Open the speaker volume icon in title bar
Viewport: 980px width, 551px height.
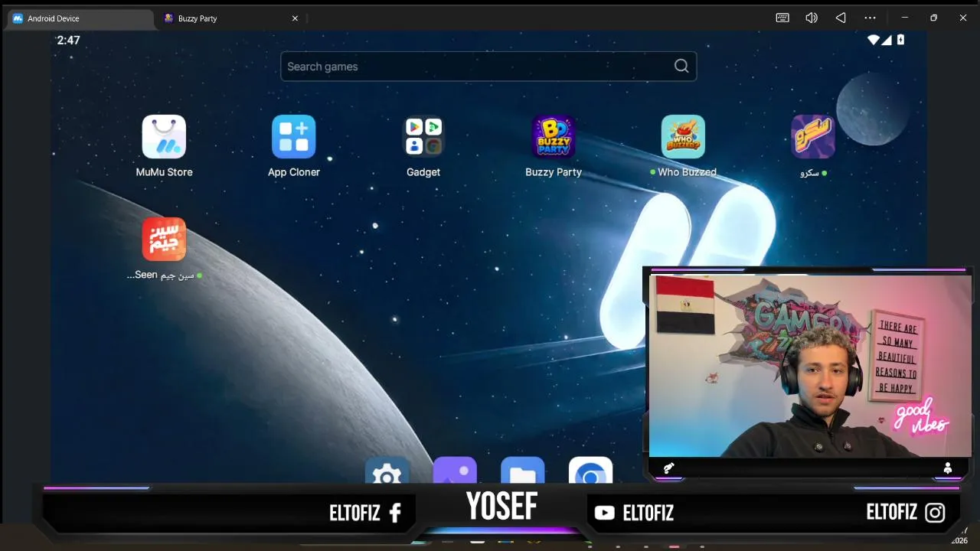[812, 18]
